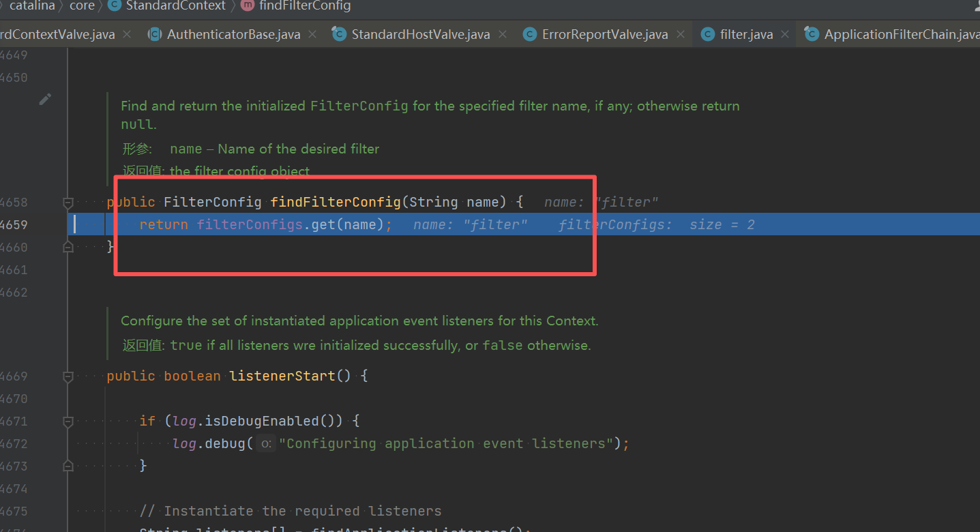Image resolution: width=980 pixels, height=532 pixels.
Task: Go to the catalina breadcrumb
Action: coord(32,5)
